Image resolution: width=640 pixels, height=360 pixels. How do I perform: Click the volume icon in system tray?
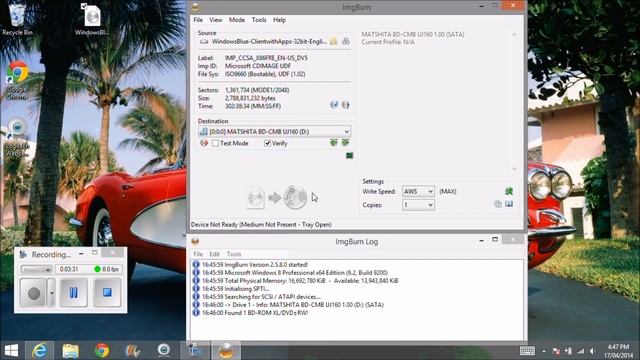click(x=593, y=351)
